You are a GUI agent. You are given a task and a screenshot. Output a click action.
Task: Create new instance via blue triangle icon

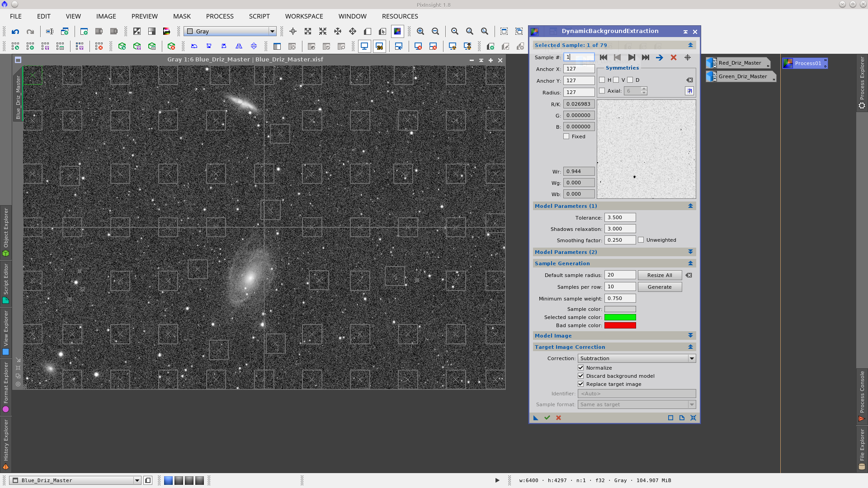point(536,418)
